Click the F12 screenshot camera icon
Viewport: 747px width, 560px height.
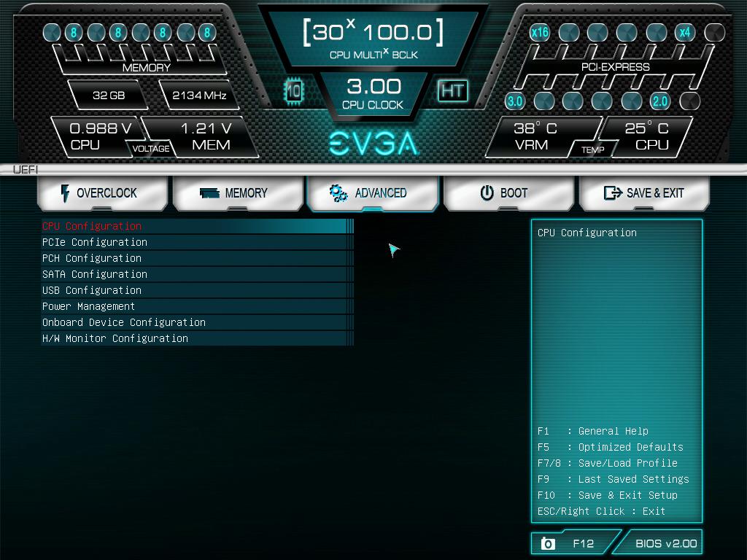(x=548, y=543)
